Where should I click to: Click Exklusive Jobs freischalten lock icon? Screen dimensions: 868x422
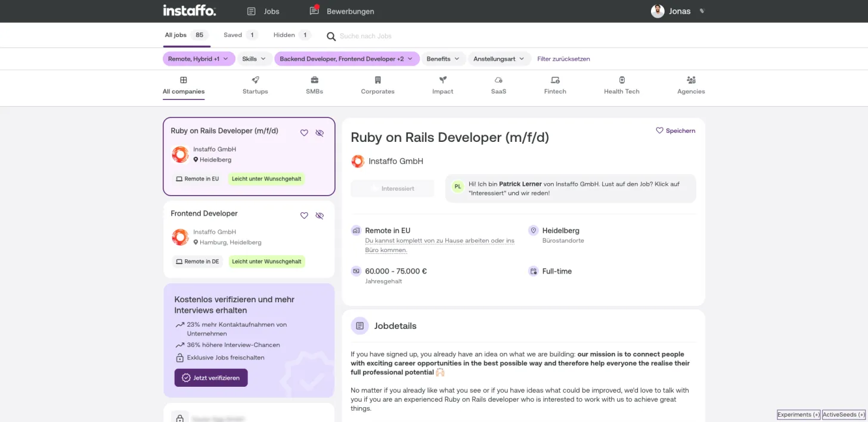[x=179, y=358]
